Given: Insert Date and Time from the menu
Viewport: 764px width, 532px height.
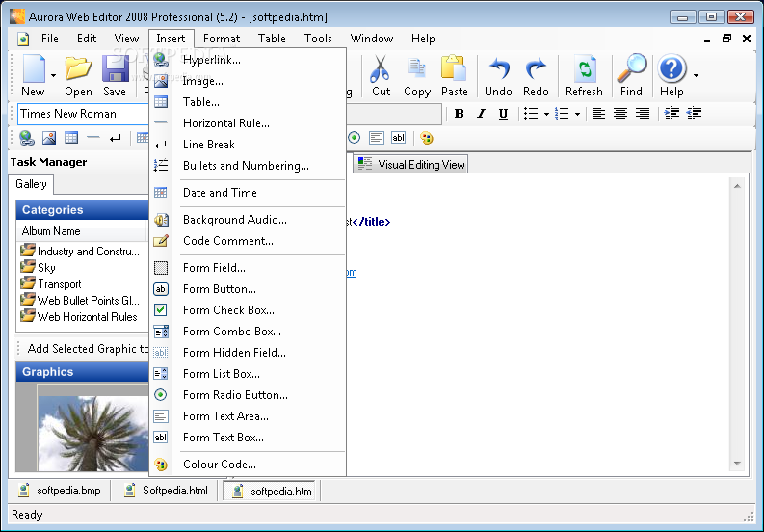Looking at the screenshot, I should tap(248, 193).
